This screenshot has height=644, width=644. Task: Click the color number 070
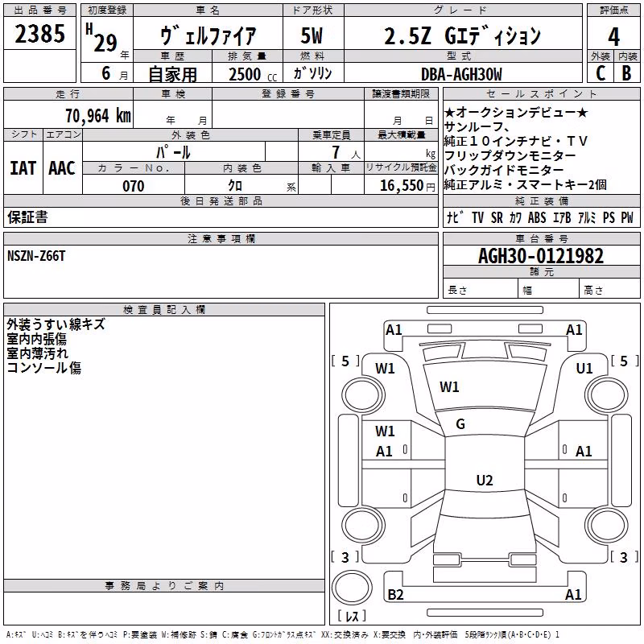pos(134,186)
